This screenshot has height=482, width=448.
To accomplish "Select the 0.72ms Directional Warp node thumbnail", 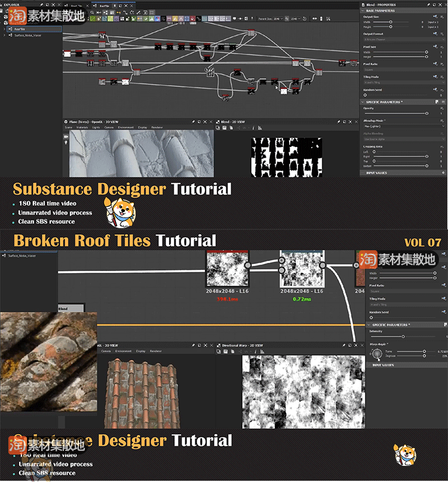I will pyautogui.click(x=302, y=268).
